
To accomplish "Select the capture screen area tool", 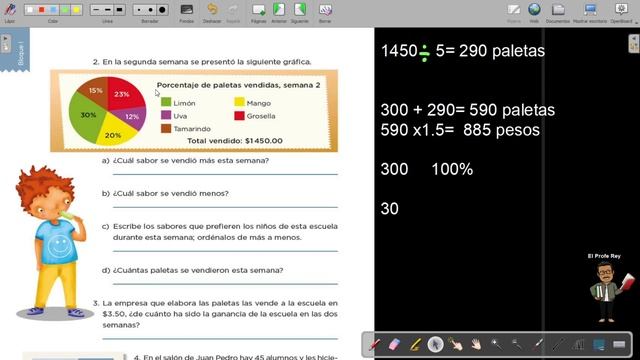I will click(599, 344).
